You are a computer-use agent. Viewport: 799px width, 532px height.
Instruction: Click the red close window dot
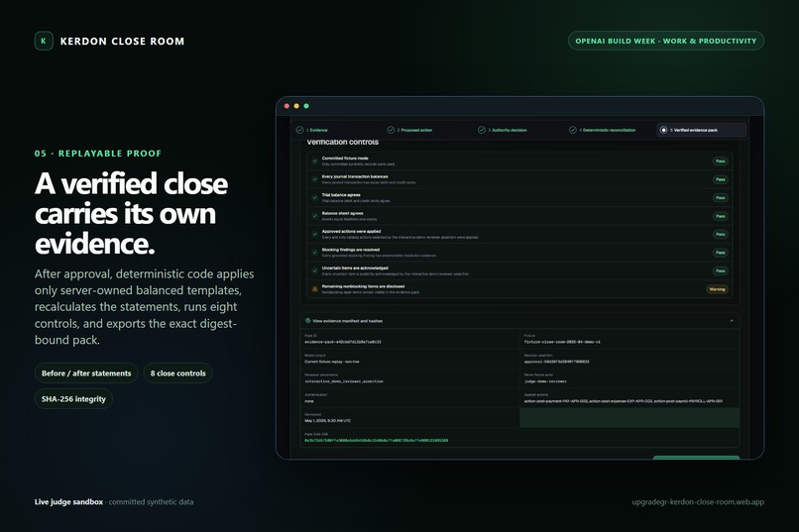click(x=286, y=106)
